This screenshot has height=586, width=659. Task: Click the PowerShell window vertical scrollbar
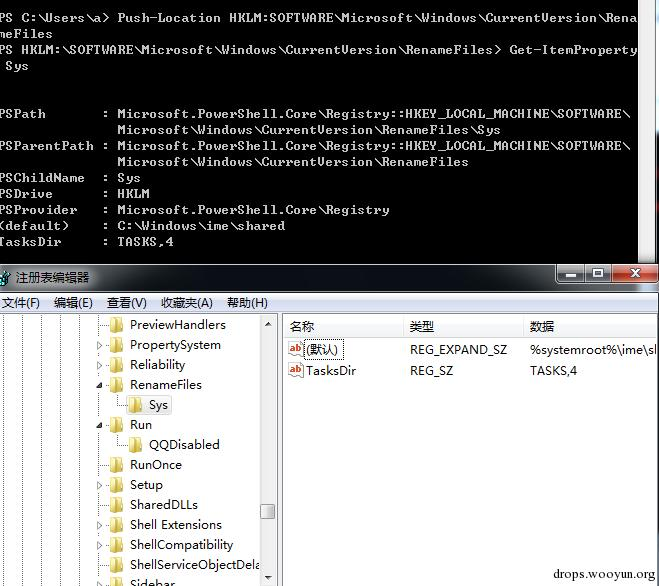point(645,130)
